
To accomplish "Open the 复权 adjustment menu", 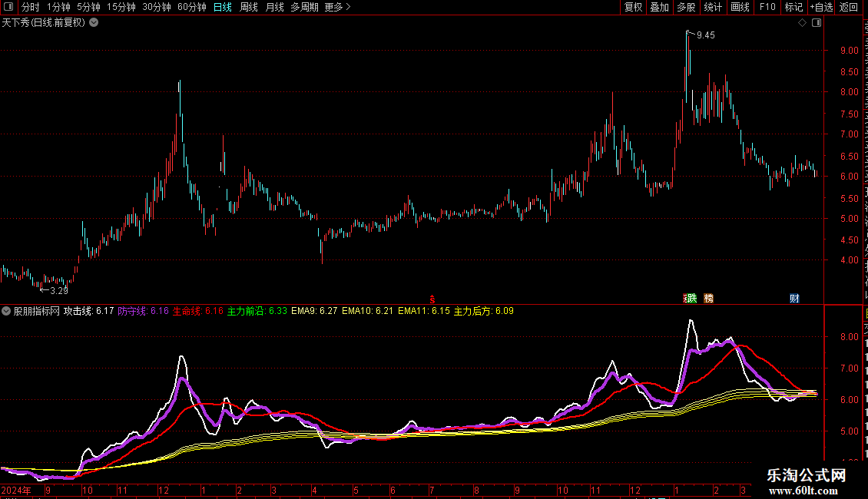I will pos(633,7).
